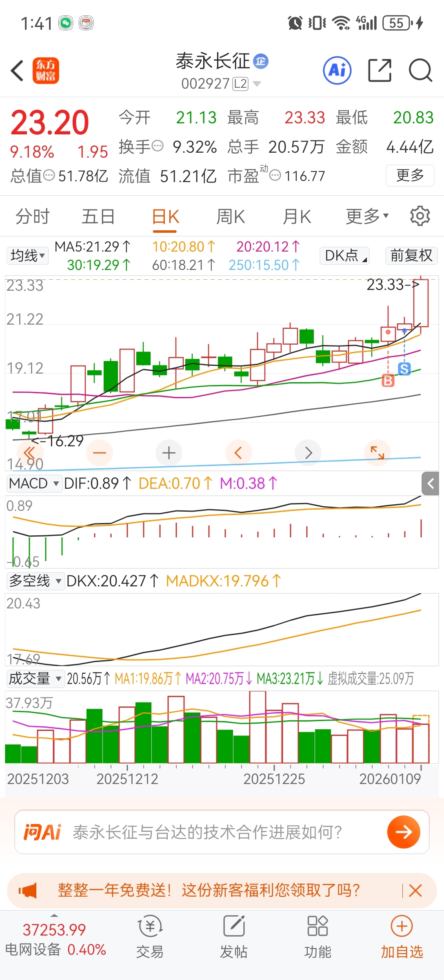Tap the Wi-Fi status icon
Image resolution: width=444 pixels, height=980 pixels.
pos(341,23)
